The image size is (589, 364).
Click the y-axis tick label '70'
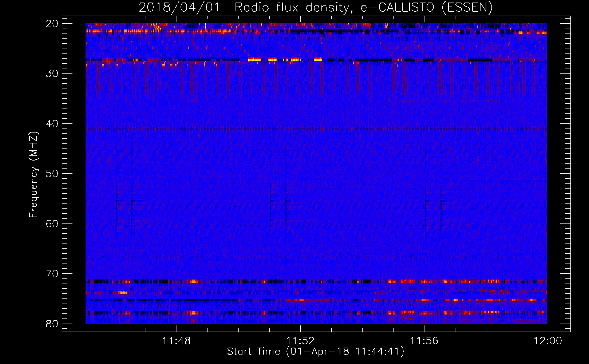pos(52,274)
